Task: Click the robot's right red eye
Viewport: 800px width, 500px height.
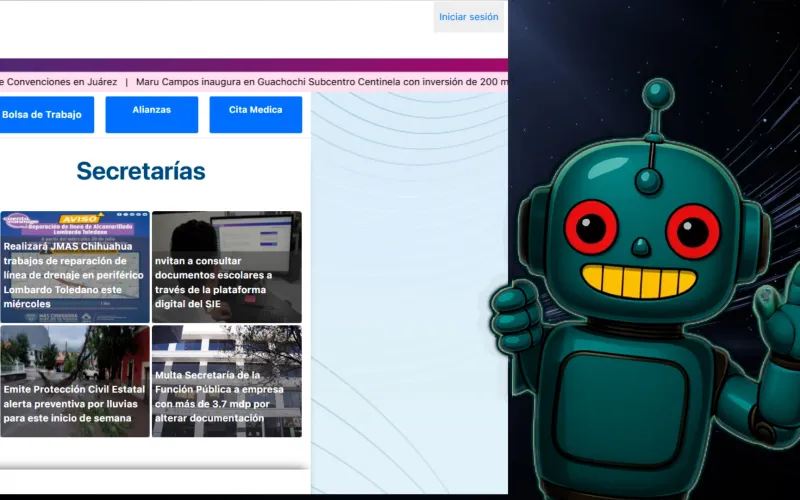Action: point(693,231)
